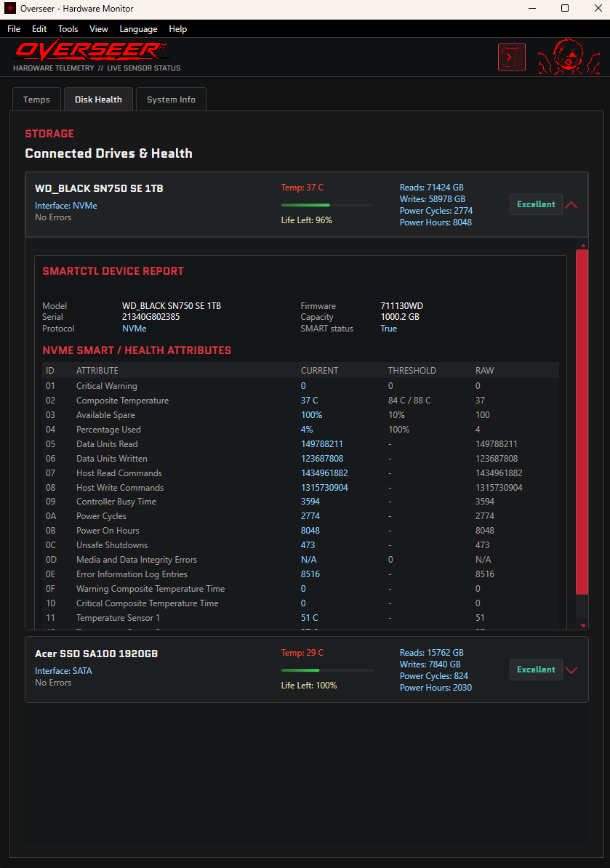This screenshot has width=610, height=868.
Task: Select the Data Units Read row
Action: click(300, 443)
